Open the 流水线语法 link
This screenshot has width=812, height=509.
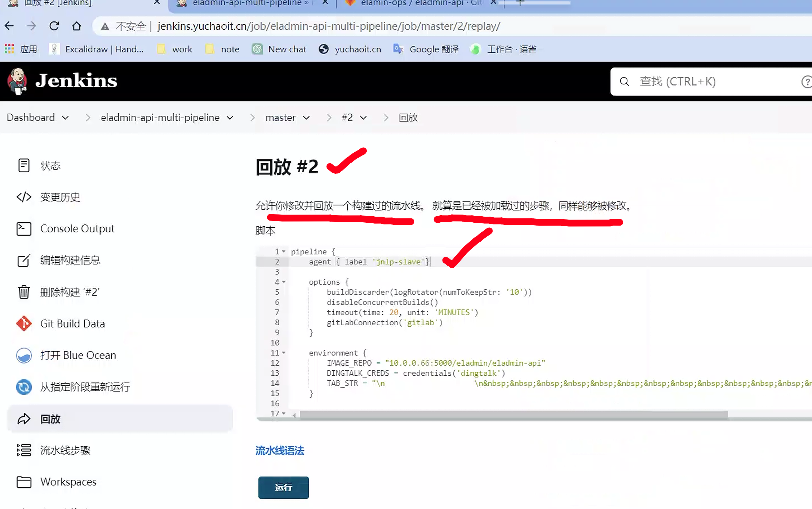tap(280, 451)
